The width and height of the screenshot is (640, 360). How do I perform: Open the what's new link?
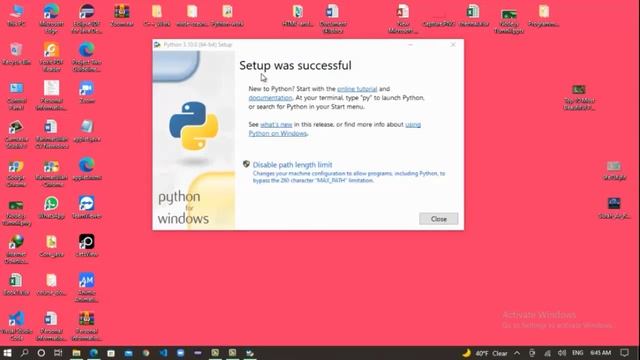[276, 124]
